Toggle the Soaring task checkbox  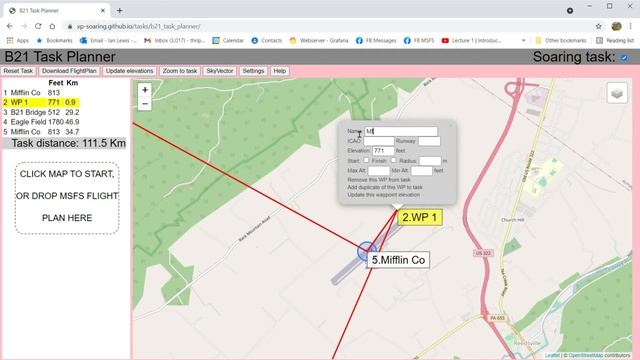(x=624, y=58)
